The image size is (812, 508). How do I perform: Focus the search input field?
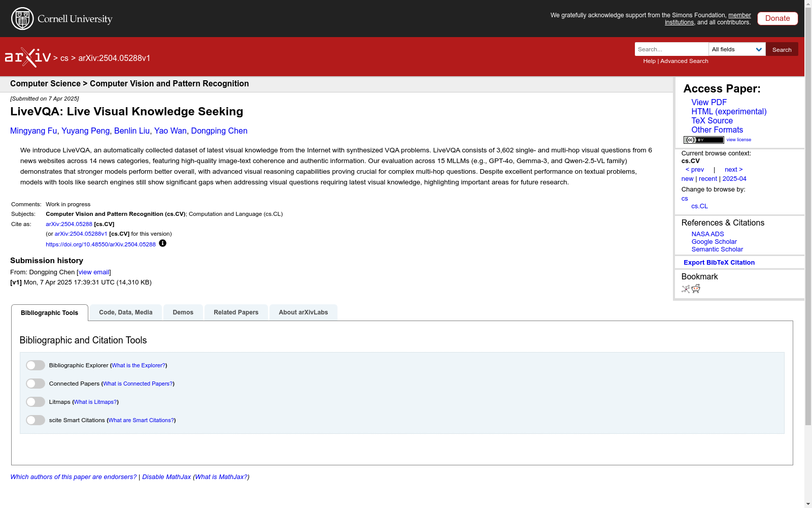671,49
